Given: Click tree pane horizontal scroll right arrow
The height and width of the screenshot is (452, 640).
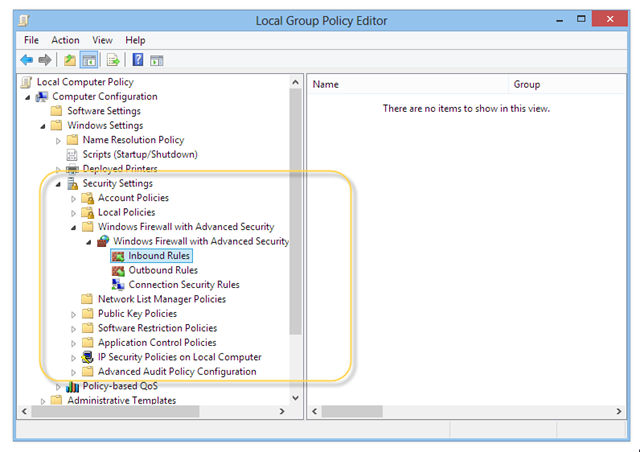Looking at the screenshot, I should (282, 412).
